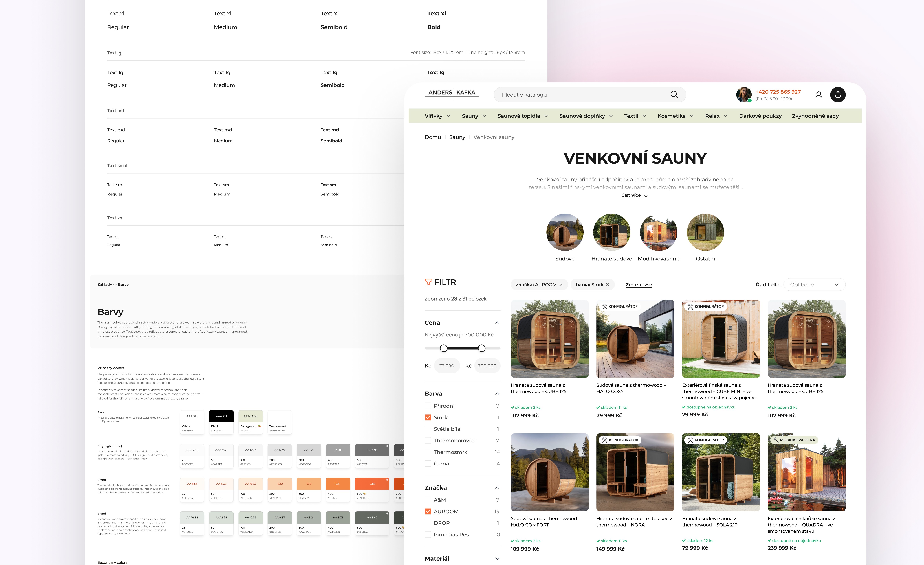The width and height of the screenshot is (924, 565).
Task: Open the Řadit dle Oblíbené dropdown
Action: tap(814, 285)
